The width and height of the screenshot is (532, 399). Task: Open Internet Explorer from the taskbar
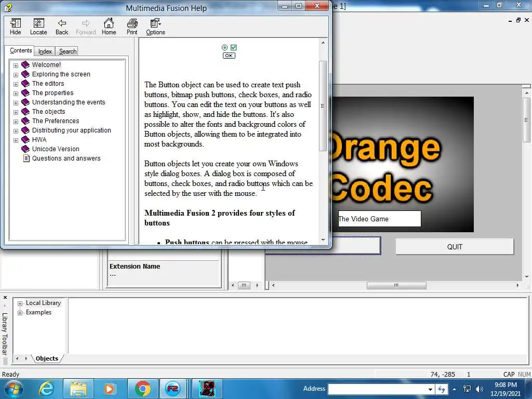pyautogui.click(x=46, y=389)
